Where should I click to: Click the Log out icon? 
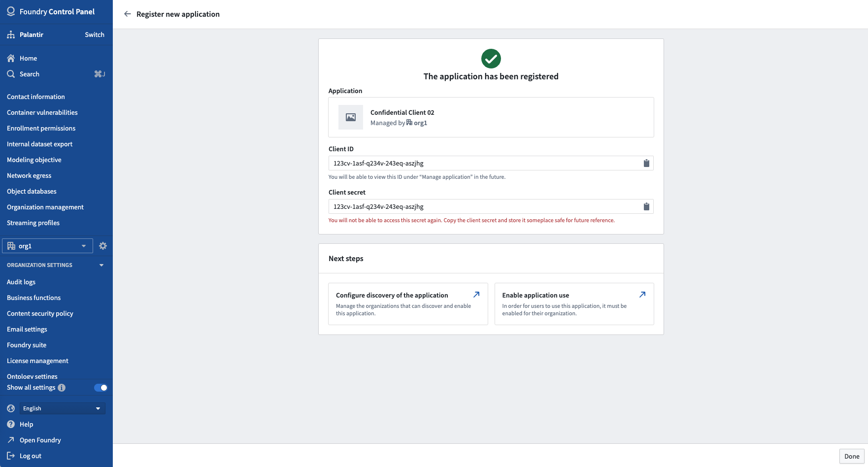[11, 456]
